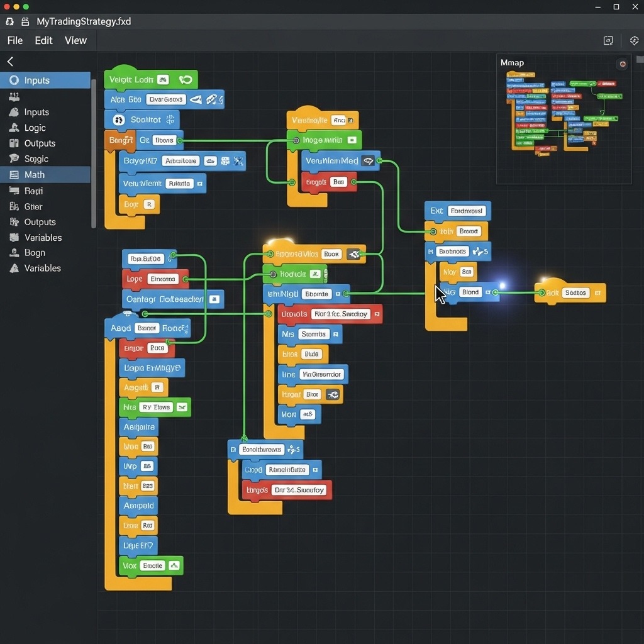This screenshot has height=644, width=644.
Task: Select highlighted Inputs category at top
Action: pos(45,80)
